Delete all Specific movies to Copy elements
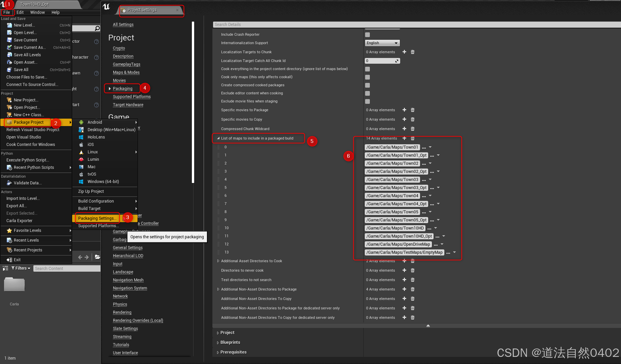 [x=412, y=119]
